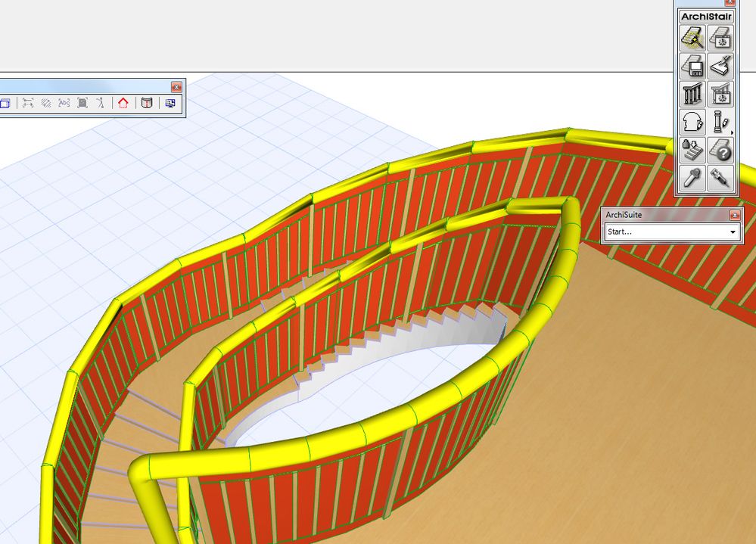This screenshot has height=544, width=756.
Task: Select the Abc text annotation toolbar icon
Action: (x=64, y=102)
